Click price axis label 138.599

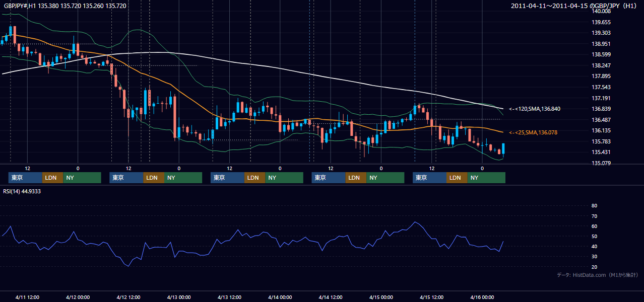(601, 54)
